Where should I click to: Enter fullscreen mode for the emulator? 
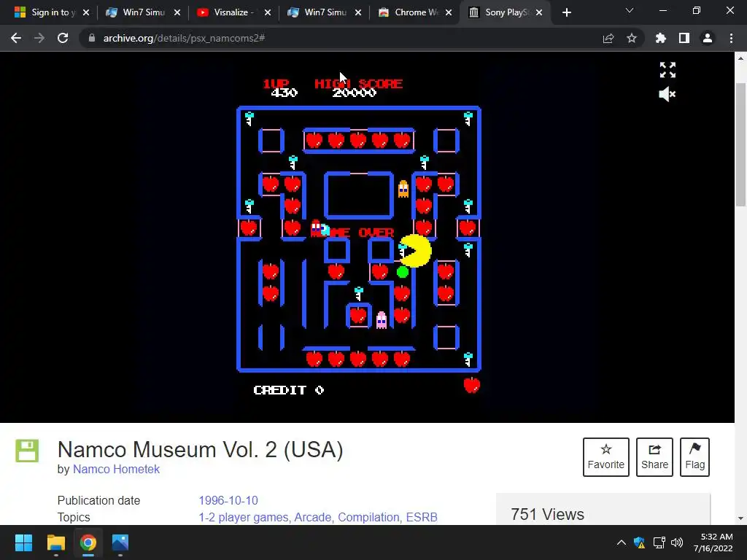pyautogui.click(x=667, y=70)
